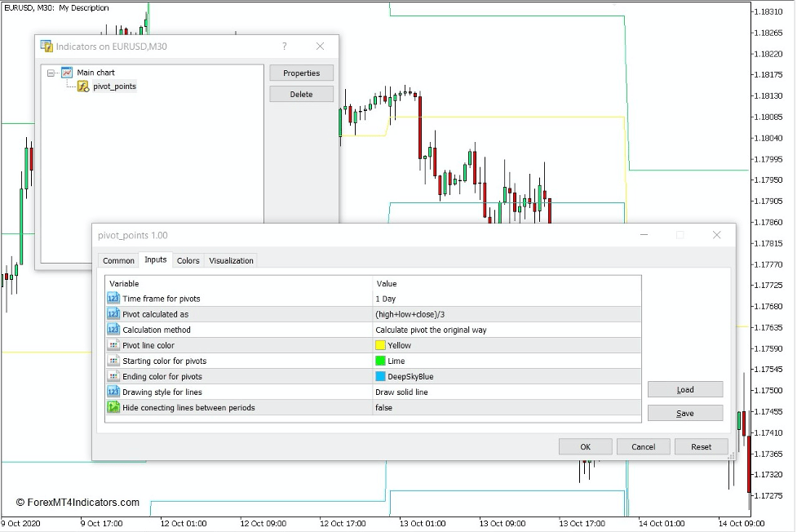
Task: Click the 123 icon beside Time frame for pivots
Action: (x=113, y=298)
